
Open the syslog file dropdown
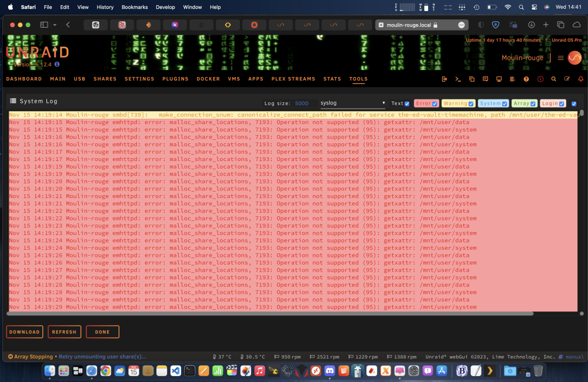(x=352, y=103)
